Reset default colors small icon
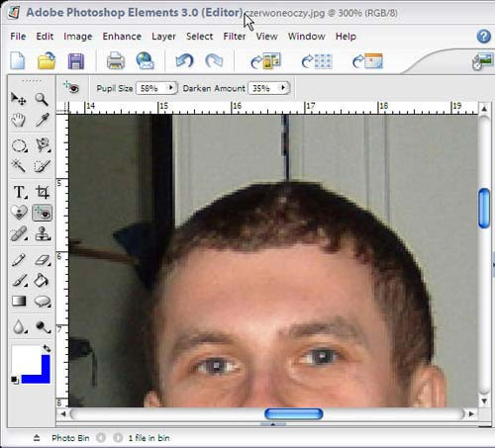Screen dimensions: 495x448 click(15, 380)
